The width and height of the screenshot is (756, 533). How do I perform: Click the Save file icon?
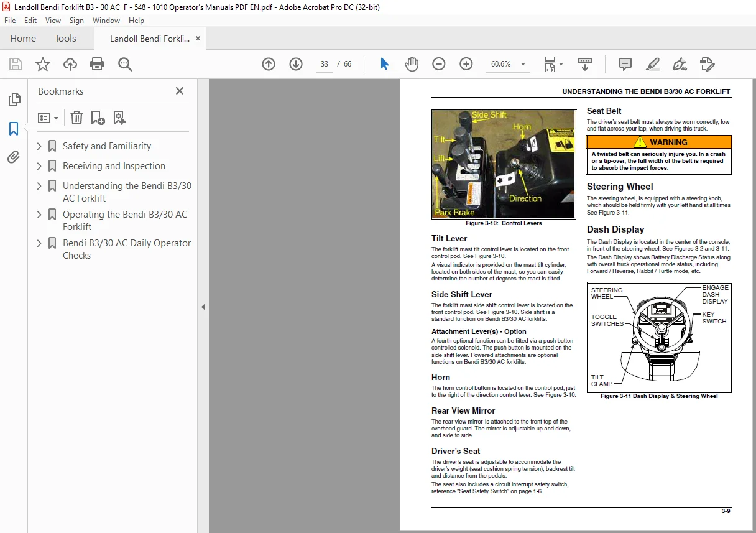[x=16, y=64]
